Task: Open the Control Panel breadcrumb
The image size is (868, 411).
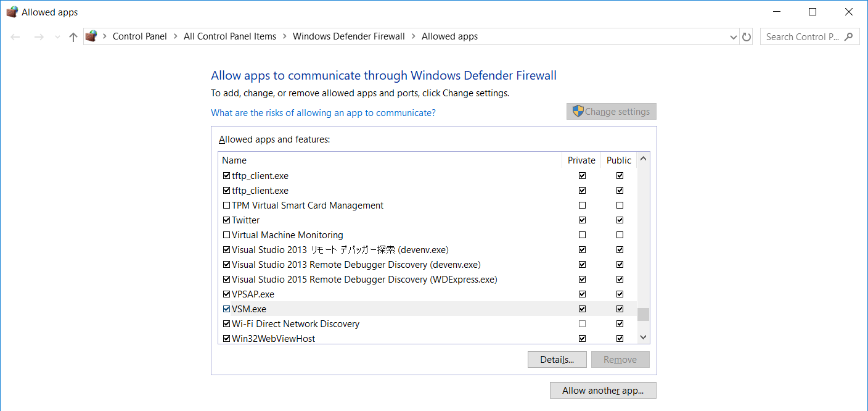Action: click(140, 36)
